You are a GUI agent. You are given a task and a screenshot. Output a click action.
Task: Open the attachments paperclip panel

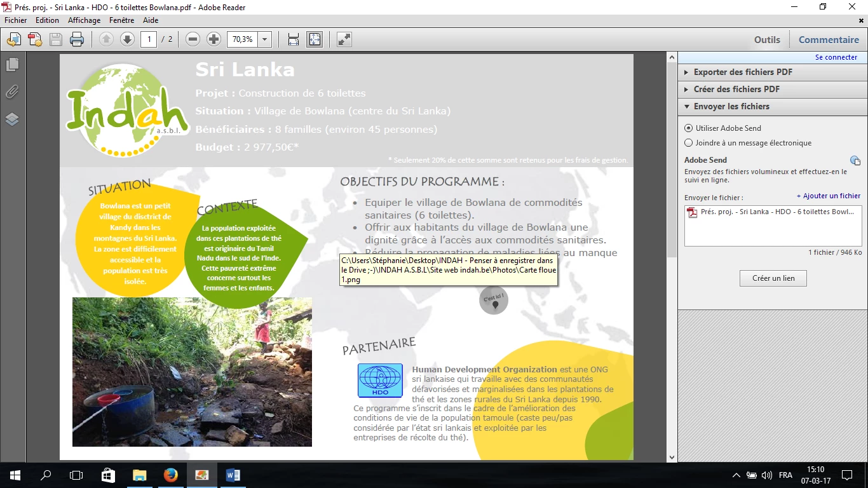pos(12,92)
